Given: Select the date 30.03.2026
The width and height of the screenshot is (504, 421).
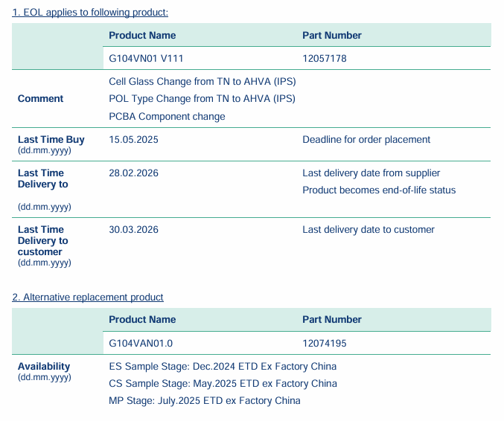Looking at the screenshot, I should pyautogui.click(x=134, y=230).
